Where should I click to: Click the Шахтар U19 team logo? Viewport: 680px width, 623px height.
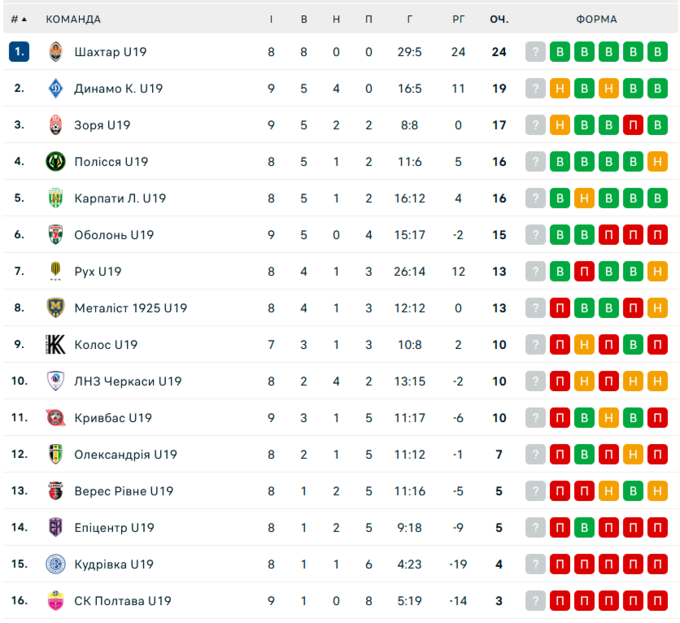pos(56,52)
